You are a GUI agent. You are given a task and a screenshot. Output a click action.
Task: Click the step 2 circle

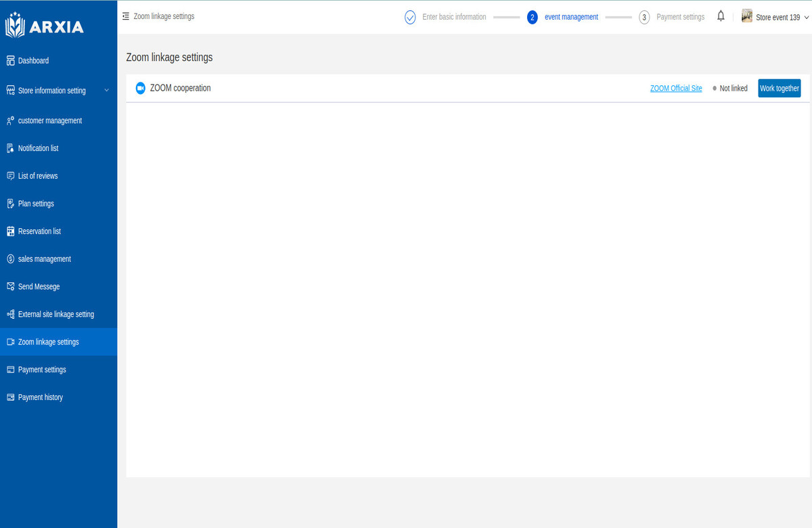point(533,18)
